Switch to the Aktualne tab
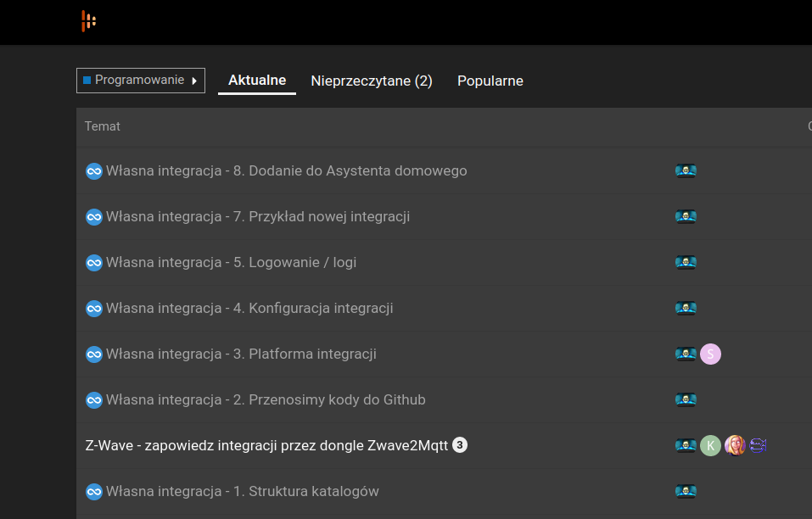812x519 pixels. coord(257,81)
